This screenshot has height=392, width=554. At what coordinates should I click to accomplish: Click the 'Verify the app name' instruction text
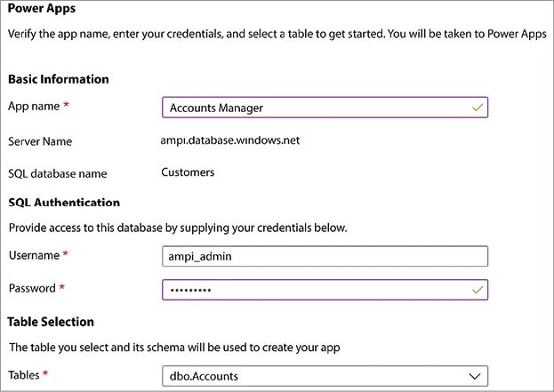[x=277, y=35]
